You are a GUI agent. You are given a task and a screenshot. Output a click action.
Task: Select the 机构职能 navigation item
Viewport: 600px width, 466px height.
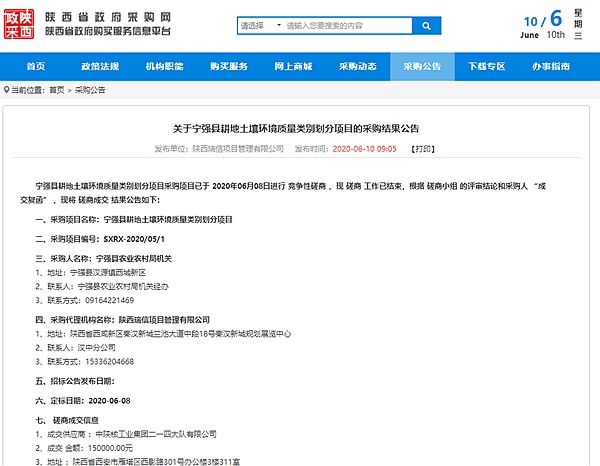click(x=164, y=66)
